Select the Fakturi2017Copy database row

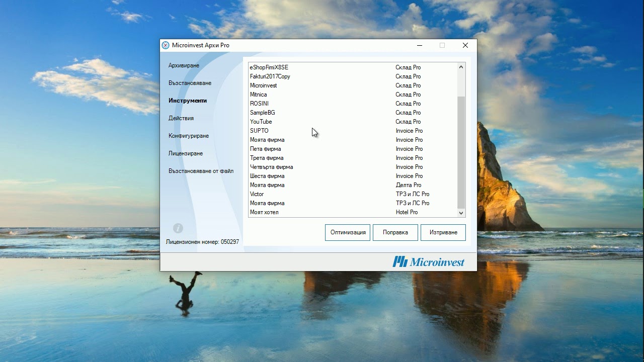pos(353,76)
